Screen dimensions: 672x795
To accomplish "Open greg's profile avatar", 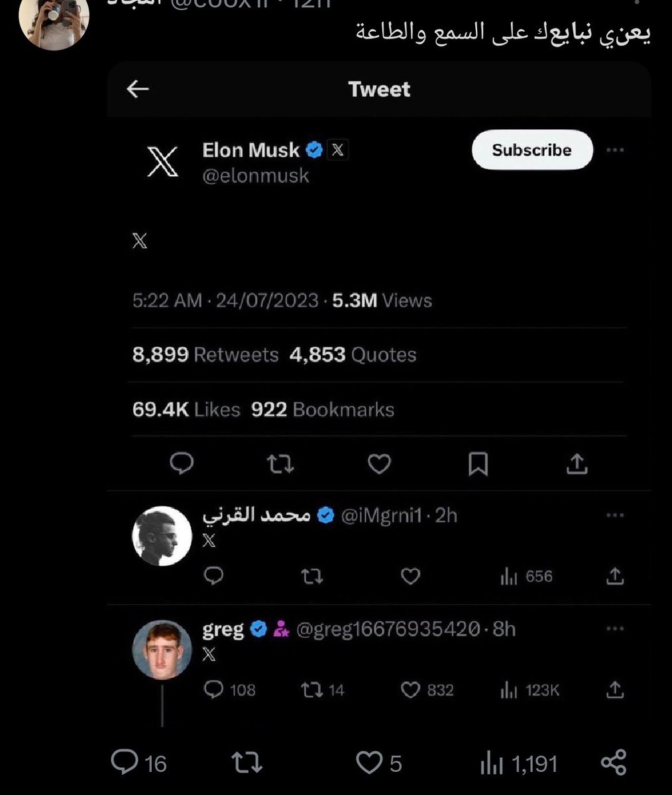I will pyautogui.click(x=162, y=650).
